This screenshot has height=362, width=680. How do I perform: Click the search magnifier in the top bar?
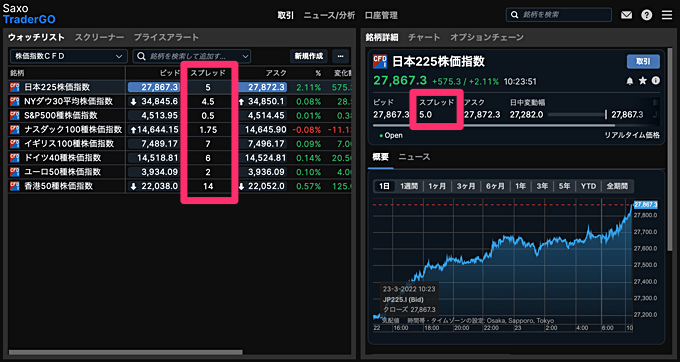[x=515, y=15]
